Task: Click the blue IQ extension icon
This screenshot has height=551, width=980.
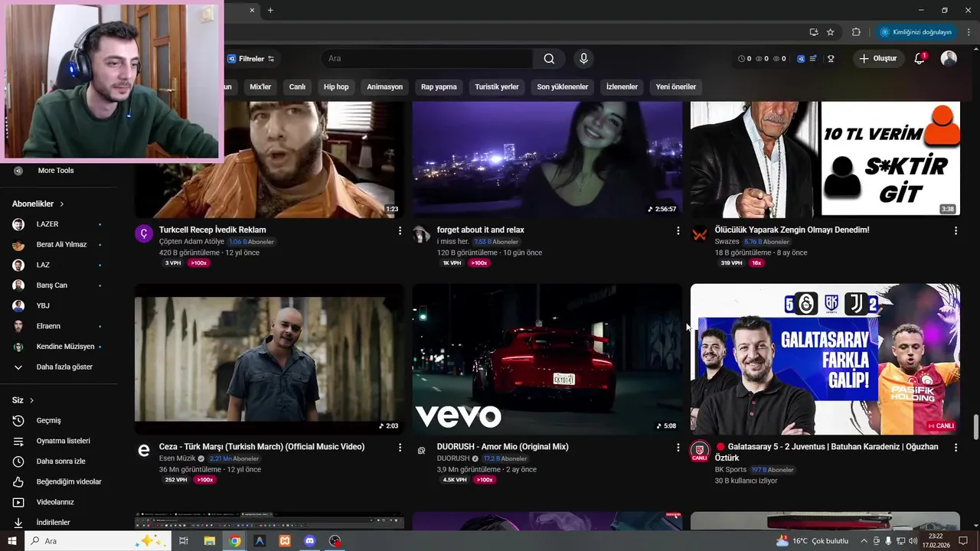Action: pos(801,59)
